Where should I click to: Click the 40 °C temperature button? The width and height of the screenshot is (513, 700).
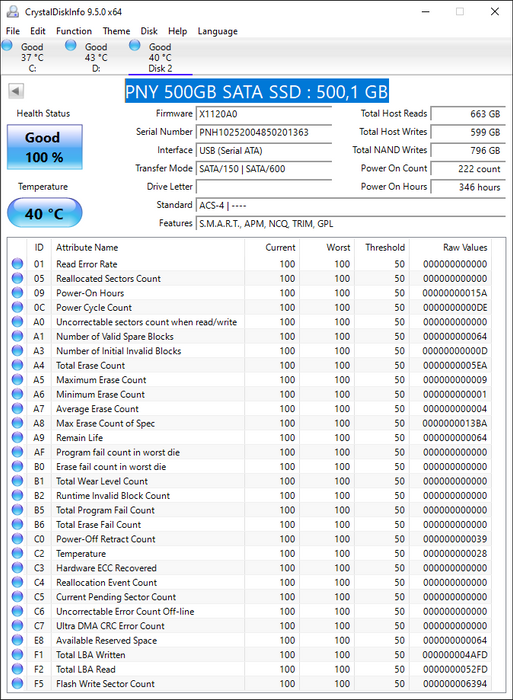point(45,213)
